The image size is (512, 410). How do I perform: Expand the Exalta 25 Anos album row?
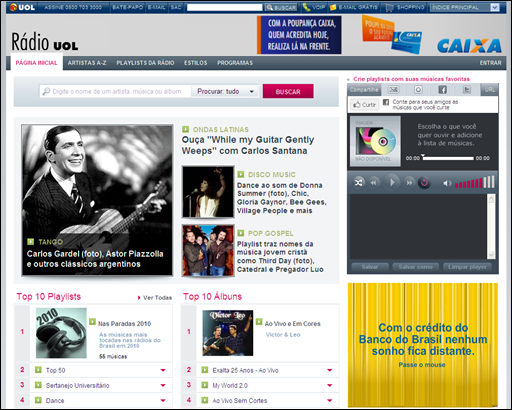coord(330,370)
